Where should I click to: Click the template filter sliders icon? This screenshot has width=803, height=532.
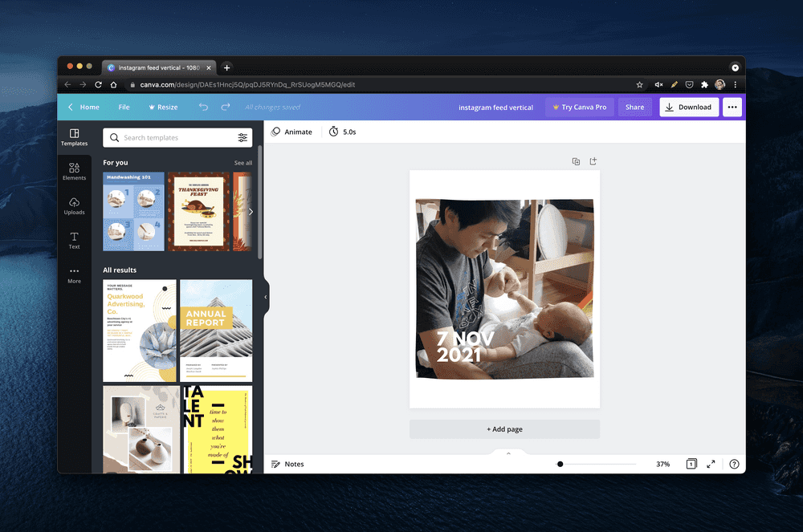tap(243, 137)
